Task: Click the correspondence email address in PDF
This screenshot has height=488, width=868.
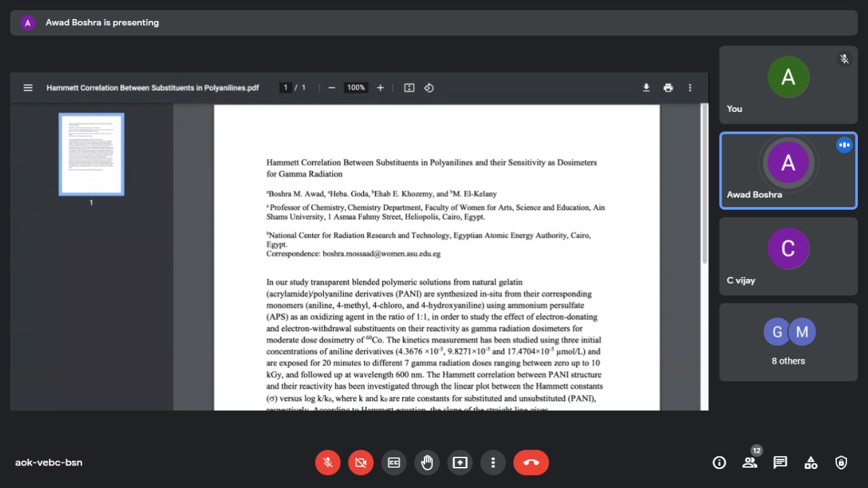Action: tap(382, 254)
